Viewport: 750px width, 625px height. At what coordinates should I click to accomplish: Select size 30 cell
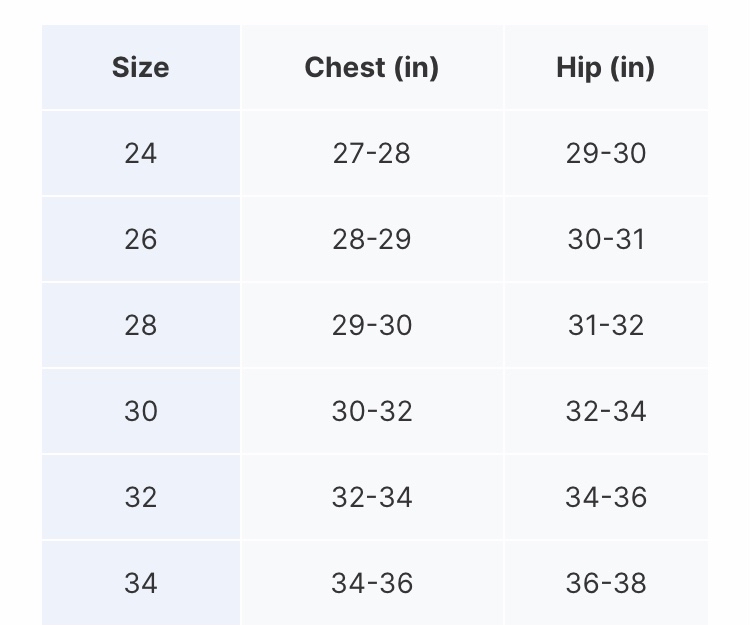click(141, 411)
